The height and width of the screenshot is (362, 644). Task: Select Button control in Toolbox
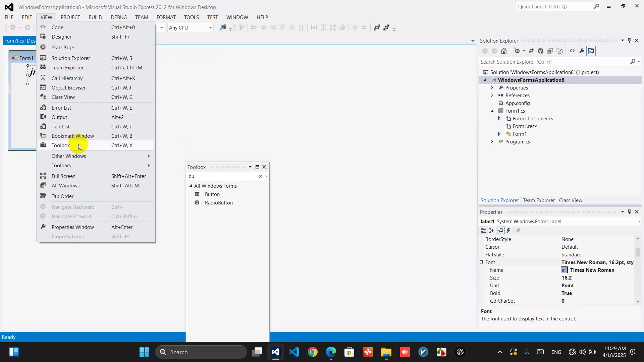[212, 194]
